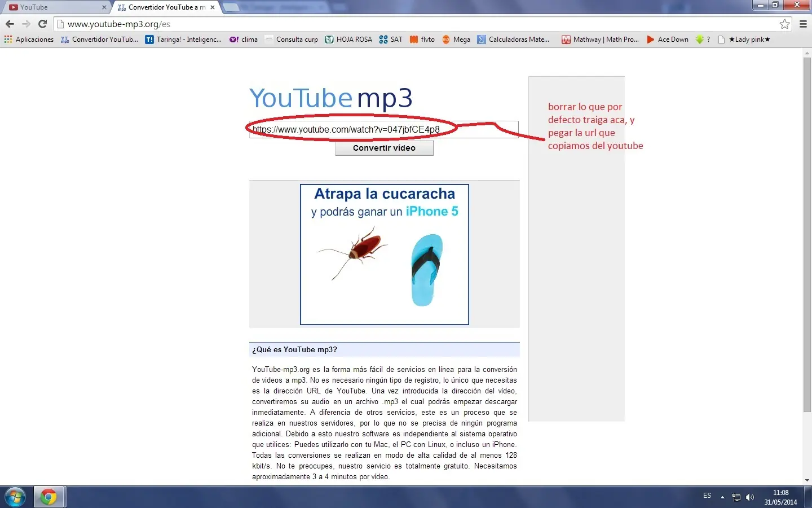Open the Mega bookmark

(x=456, y=40)
